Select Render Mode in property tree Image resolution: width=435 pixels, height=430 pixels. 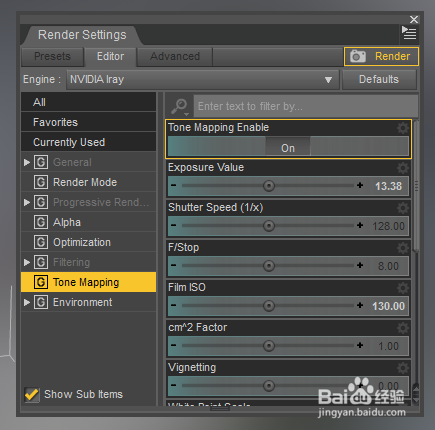pos(88,182)
